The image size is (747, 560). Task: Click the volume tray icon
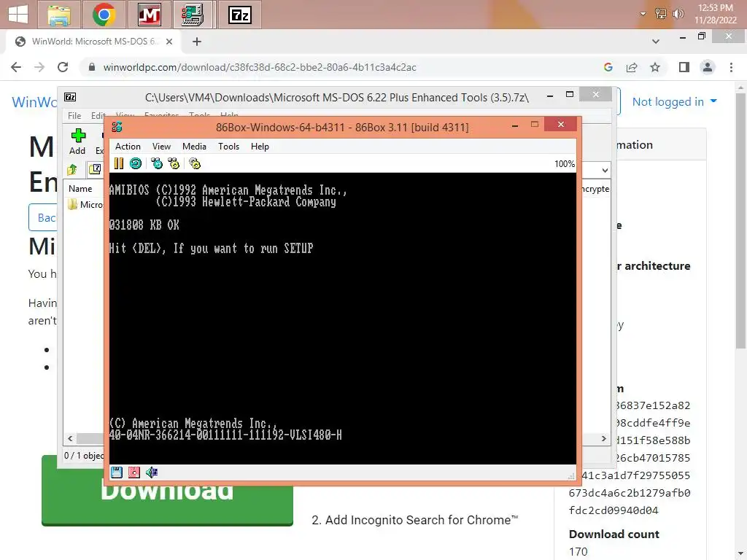tap(678, 14)
